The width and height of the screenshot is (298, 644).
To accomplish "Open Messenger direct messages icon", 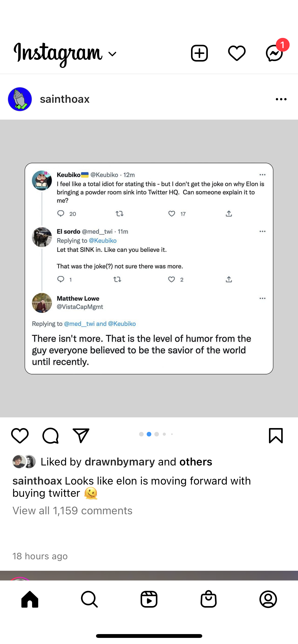I will click(274, 53).
